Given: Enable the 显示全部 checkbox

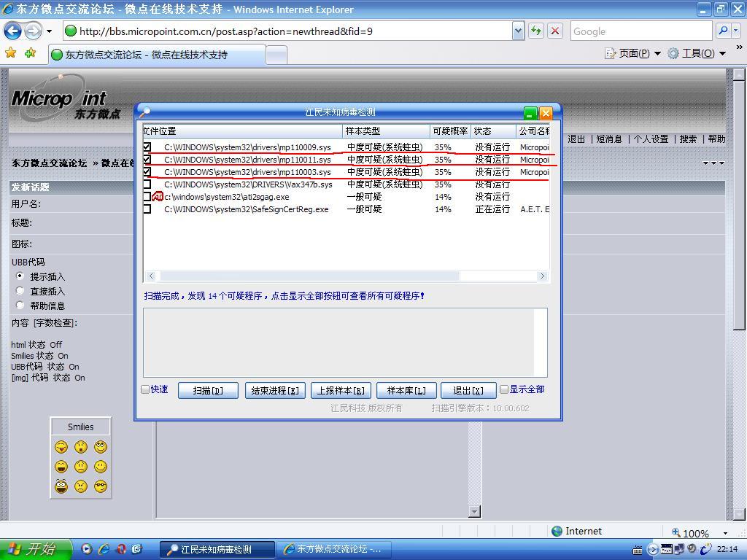Looking at the screenshot, I should 504,389.
